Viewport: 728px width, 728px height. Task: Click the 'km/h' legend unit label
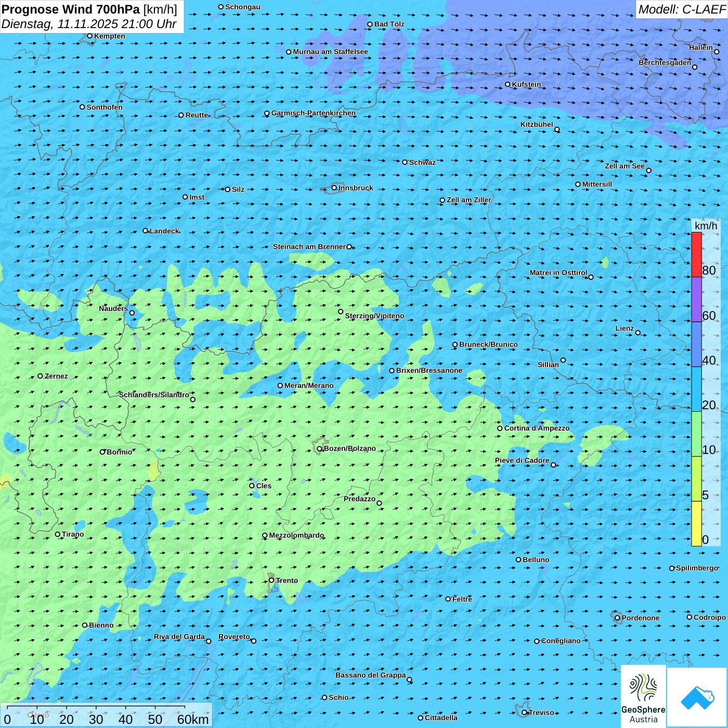[x=706, y=226]
